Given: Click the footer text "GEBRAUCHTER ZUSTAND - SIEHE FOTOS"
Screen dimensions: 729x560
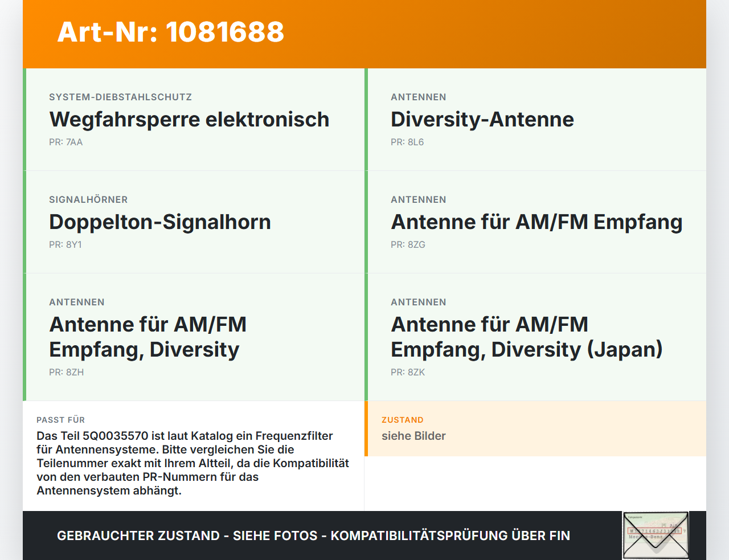Looking at the screenshot, I should 187,536.
